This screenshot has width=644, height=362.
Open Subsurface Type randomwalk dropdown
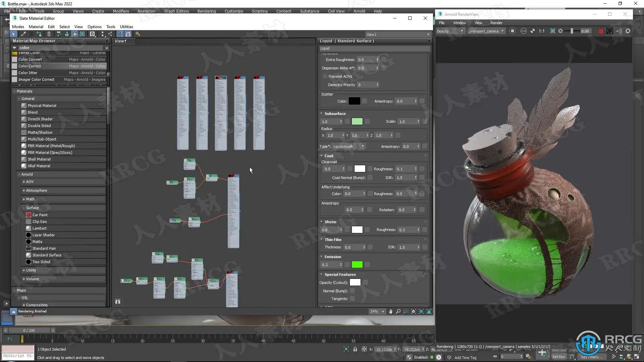coord(348,146)
